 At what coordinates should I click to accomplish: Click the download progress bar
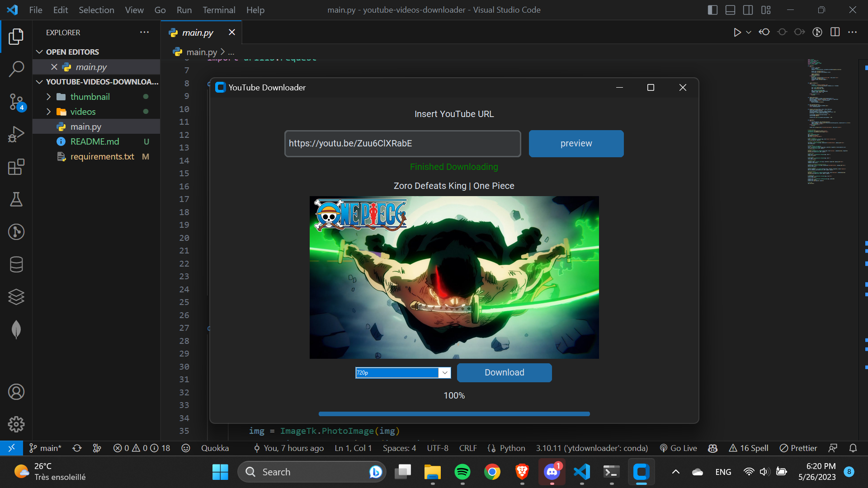click(454, 414)
